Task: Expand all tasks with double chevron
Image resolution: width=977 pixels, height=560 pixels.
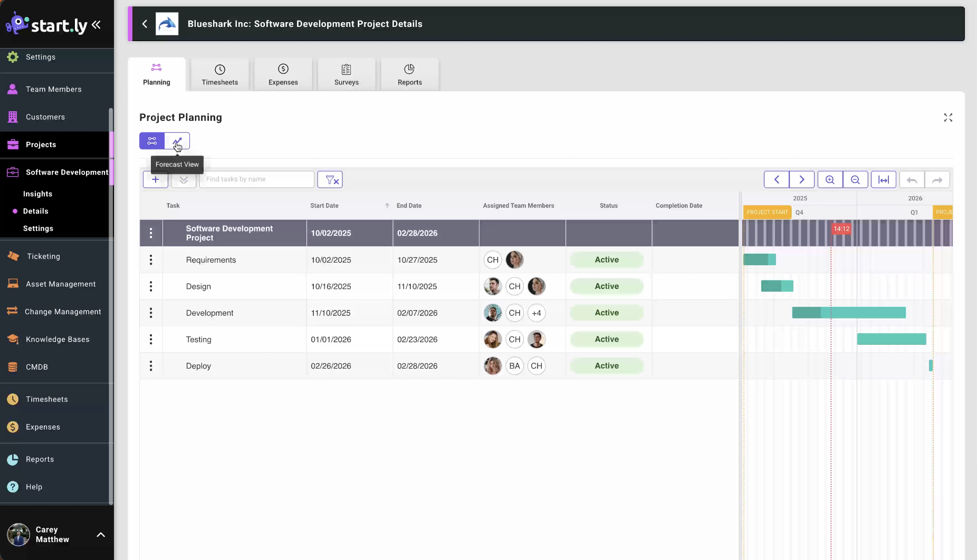Action: pyautogui.click(x=184, y=179)
